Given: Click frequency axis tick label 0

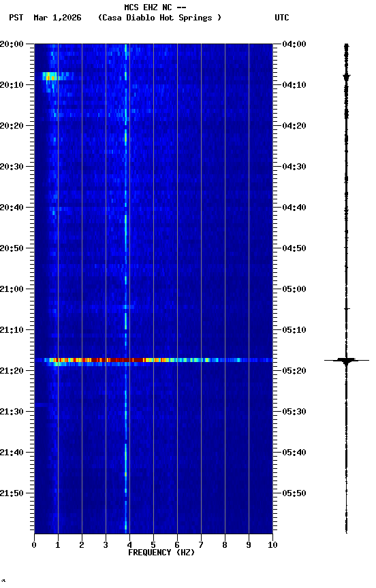Looking at the screenshot, I should 34,545.
